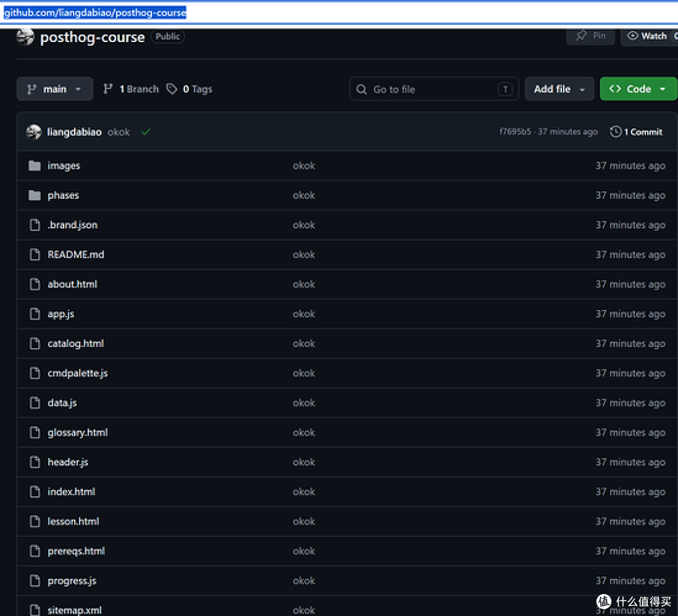Click the file icon beside app.js

tap(35, 314)
